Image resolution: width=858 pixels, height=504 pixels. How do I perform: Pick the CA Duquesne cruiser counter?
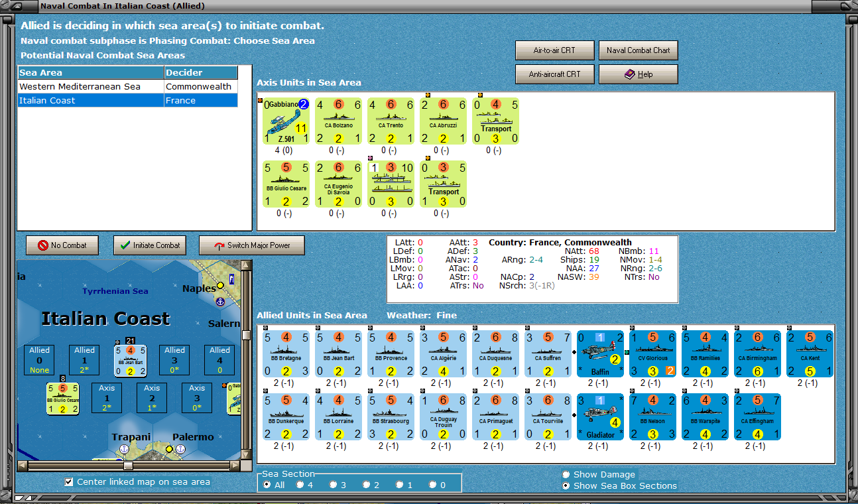496,354
